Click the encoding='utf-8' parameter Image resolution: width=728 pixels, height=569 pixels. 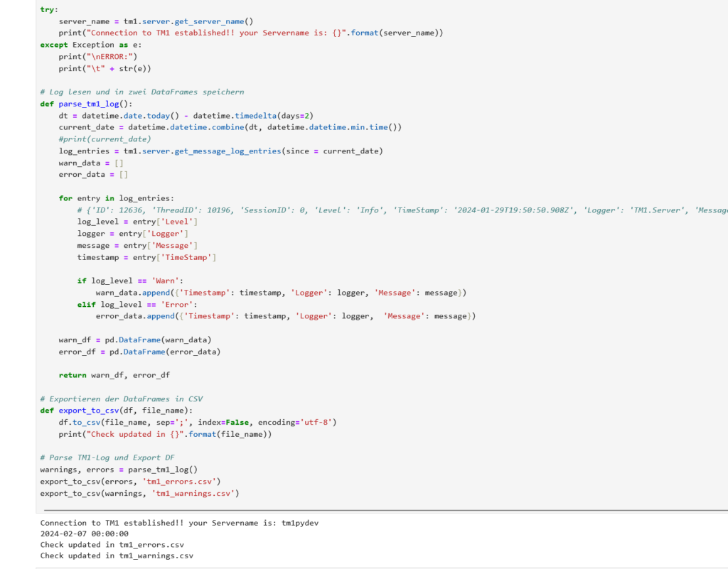click(297, 422)
